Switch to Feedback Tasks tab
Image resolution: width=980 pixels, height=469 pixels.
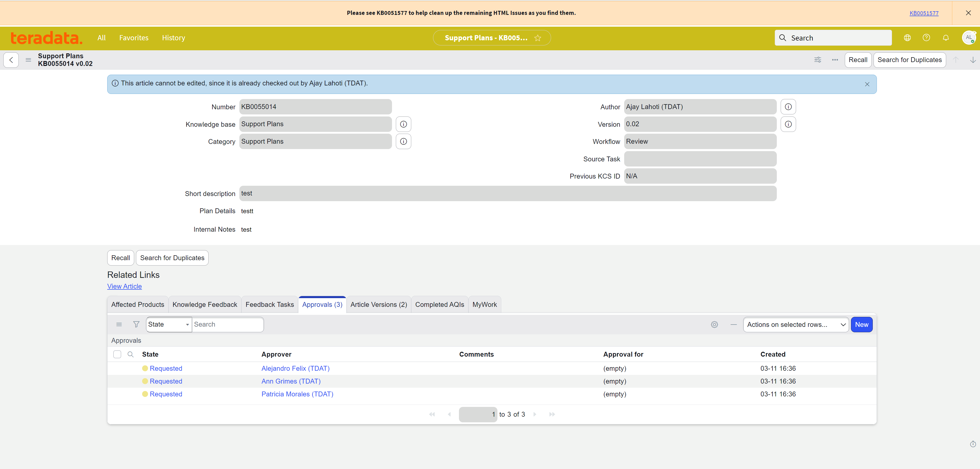(x=270, y=305)
